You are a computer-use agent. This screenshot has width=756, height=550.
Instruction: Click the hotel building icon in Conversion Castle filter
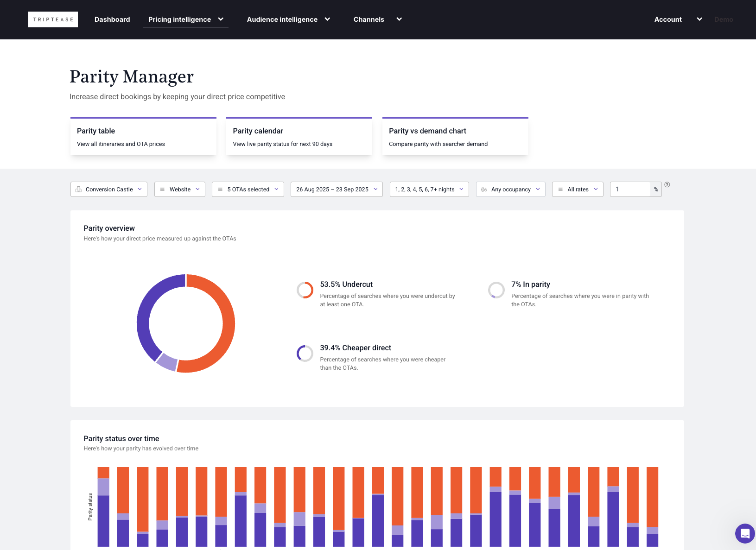coord(79,190)
